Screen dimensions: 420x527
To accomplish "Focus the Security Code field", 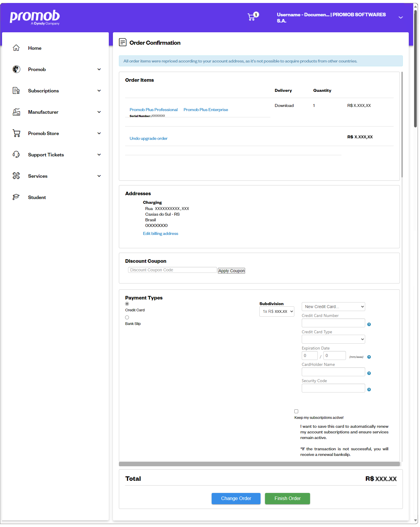I will coord(333,388).
